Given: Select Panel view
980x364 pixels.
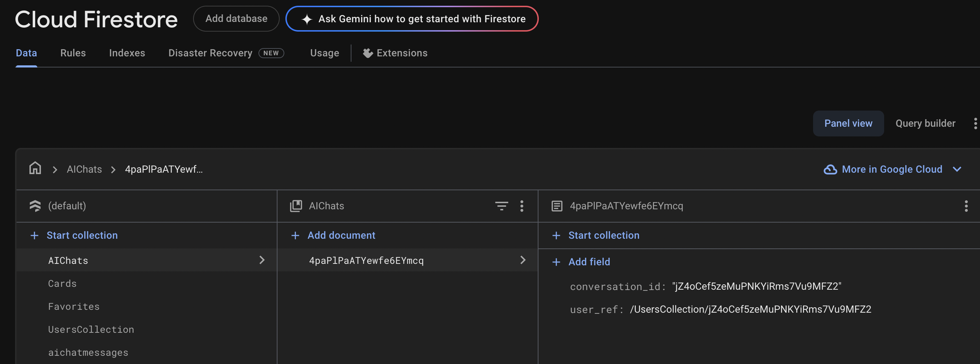Looking at the screenshot, I should coord(848,123).
